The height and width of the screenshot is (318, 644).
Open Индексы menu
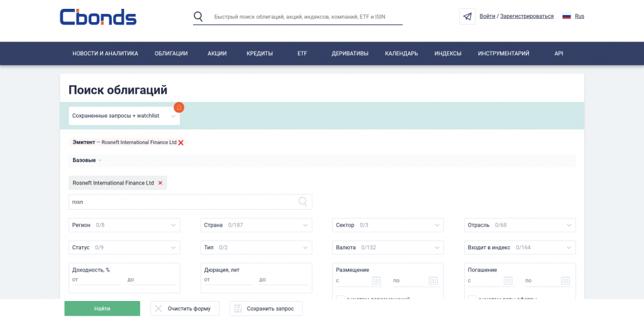[x=448, y=54]
